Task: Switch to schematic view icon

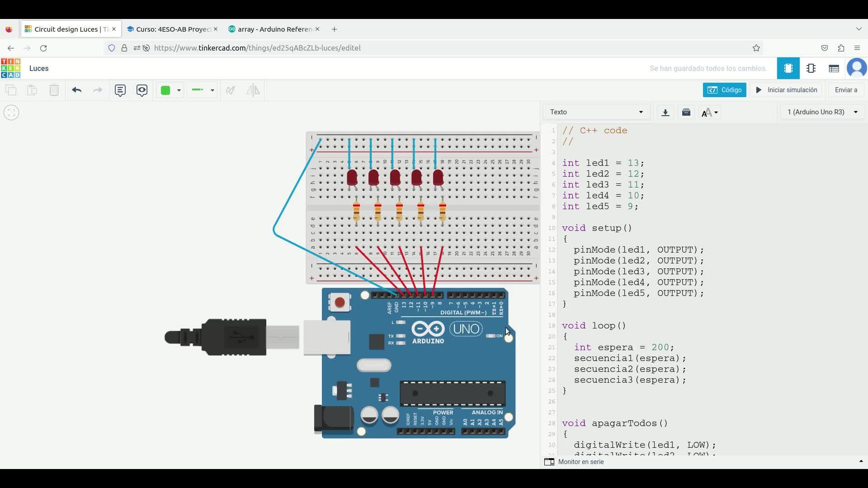Action: click(x=811, y=68)
